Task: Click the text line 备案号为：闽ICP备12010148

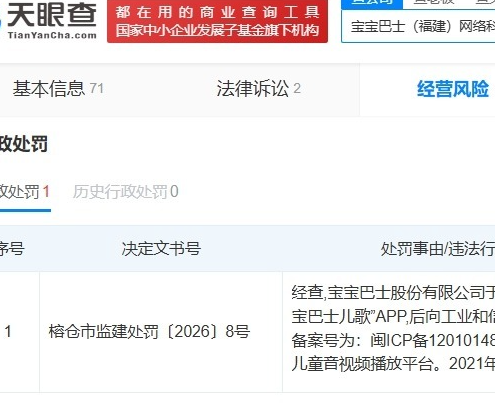Action: [x=393, y=340]
